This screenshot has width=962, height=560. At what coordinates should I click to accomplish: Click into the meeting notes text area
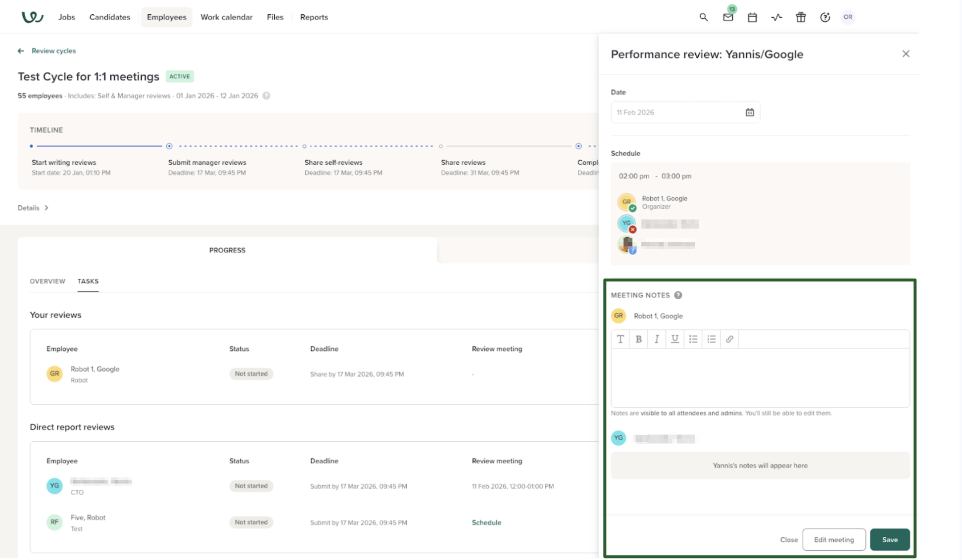760,377
